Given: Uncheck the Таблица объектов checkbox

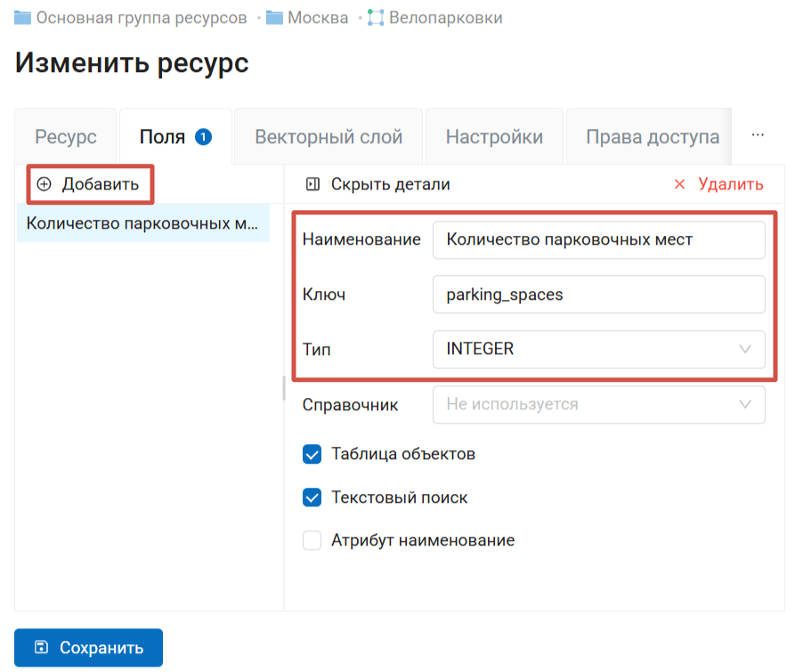Looking at the screenshot, I should (312, 455).
